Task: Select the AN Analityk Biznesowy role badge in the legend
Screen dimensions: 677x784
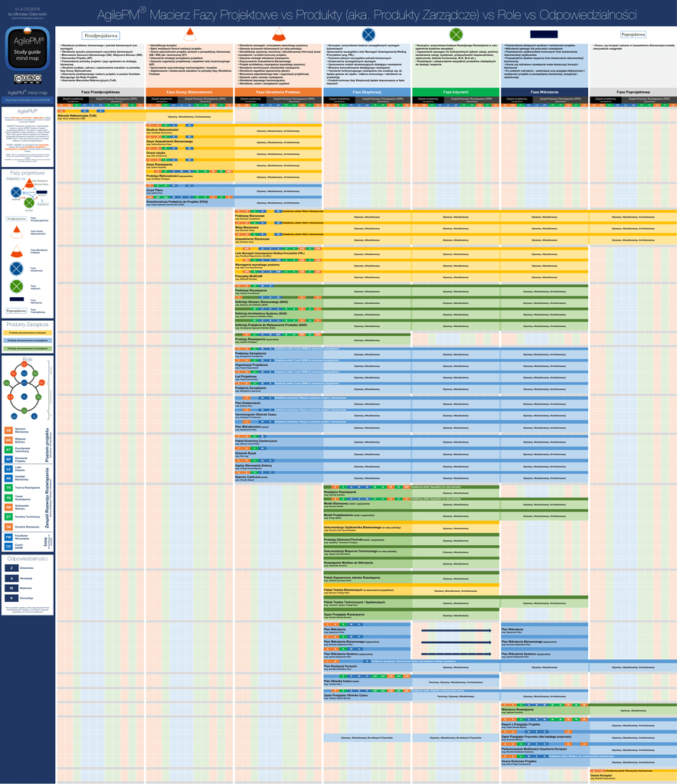Action: (8, 478)
